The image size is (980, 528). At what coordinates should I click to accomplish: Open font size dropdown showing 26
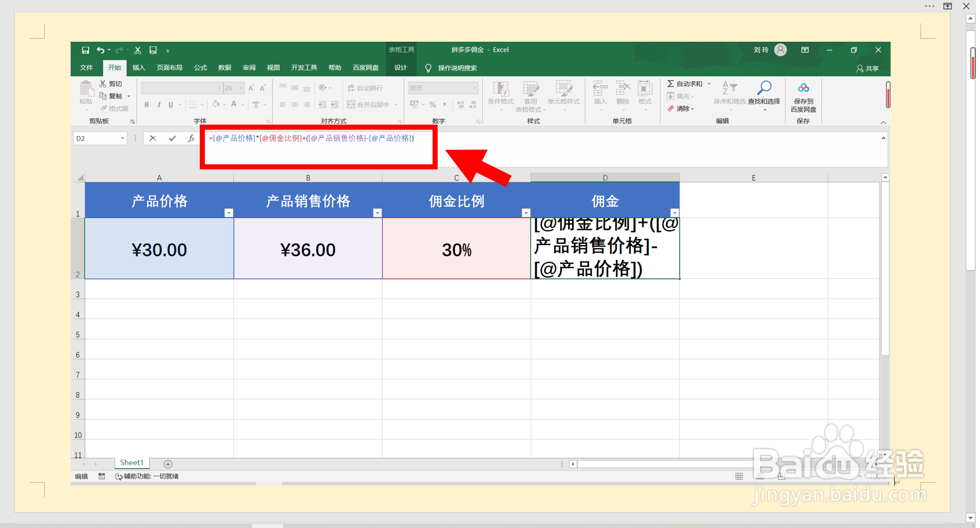pyautogui.click(x=241, y=88)
